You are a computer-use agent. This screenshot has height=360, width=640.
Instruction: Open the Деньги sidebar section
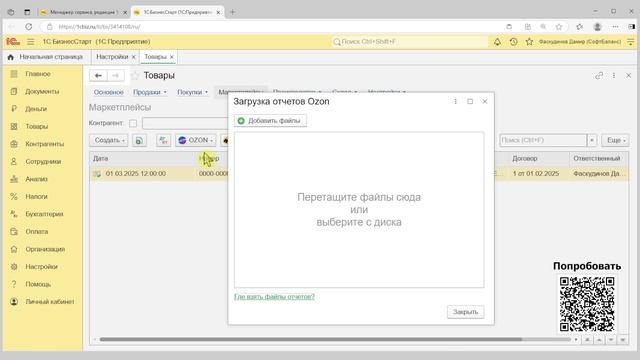[36, 109]
